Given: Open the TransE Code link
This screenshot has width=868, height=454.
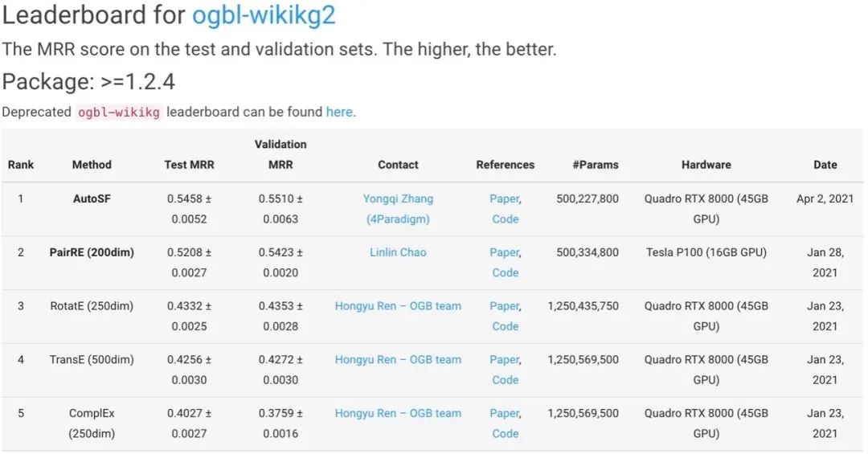Looking at the screenshot, I should [506, 380].
